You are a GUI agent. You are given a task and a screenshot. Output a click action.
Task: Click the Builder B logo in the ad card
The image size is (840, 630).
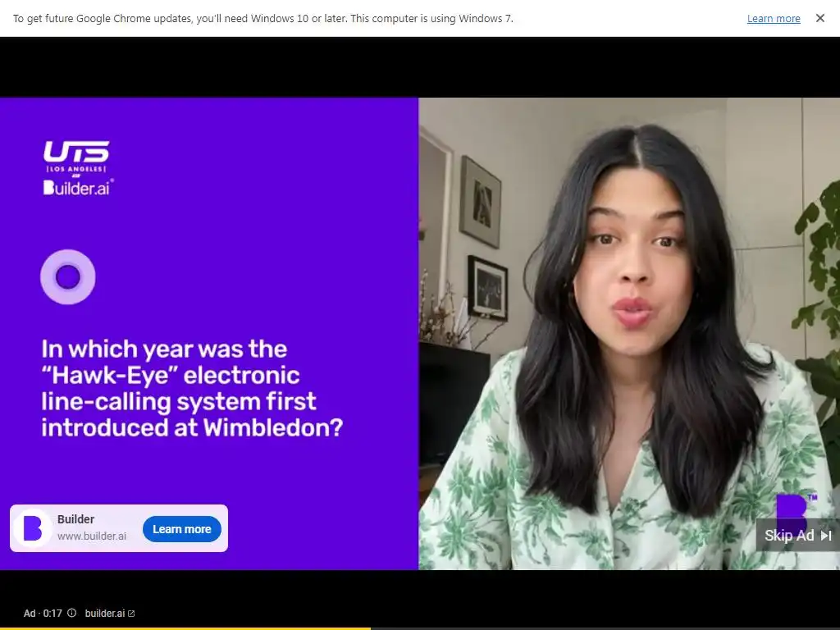pos(32,528)
